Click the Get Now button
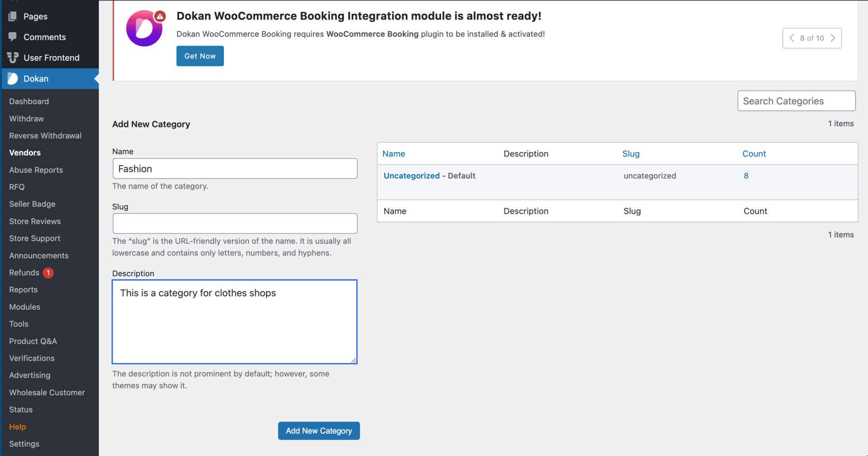 pyautogui.click(x=200, y=56)
